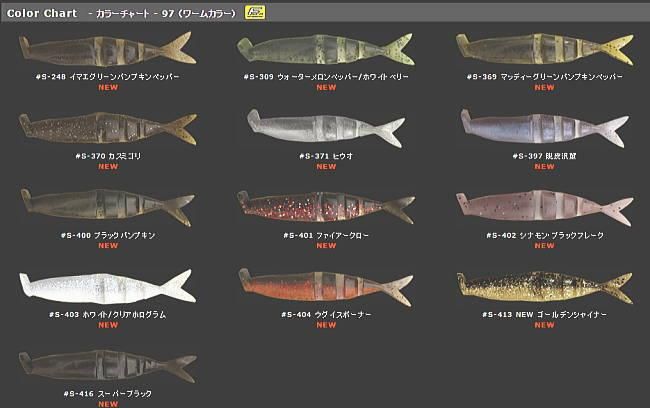Screen dimensions: 650x408
Task: Select the #S-371 silver translucent lure
Action: [326, 128]
